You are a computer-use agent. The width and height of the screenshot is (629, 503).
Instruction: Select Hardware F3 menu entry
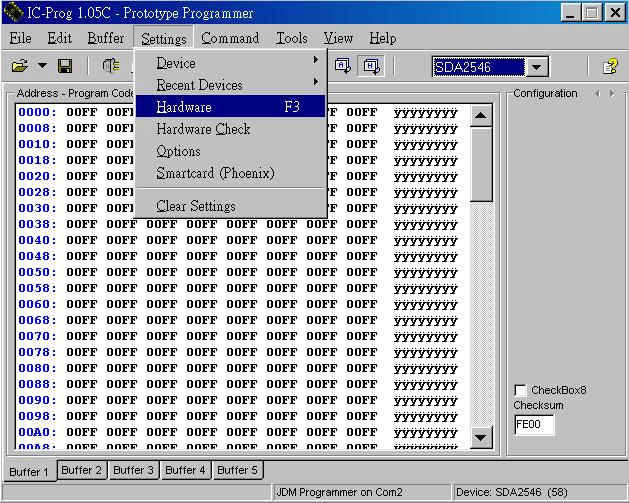[230, 106]
